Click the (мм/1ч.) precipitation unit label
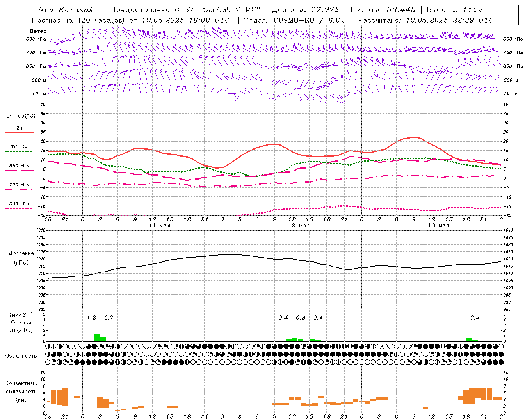The image size is (525, 420). [x=21, y=330]
